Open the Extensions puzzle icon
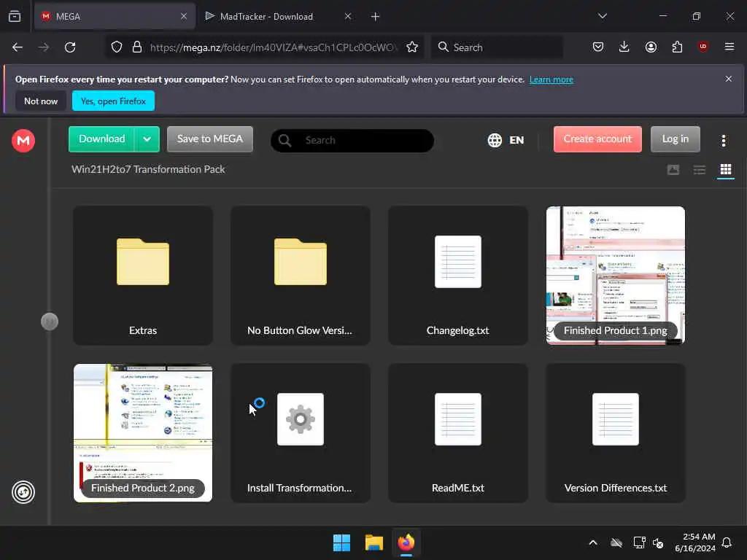 point(677,47)
